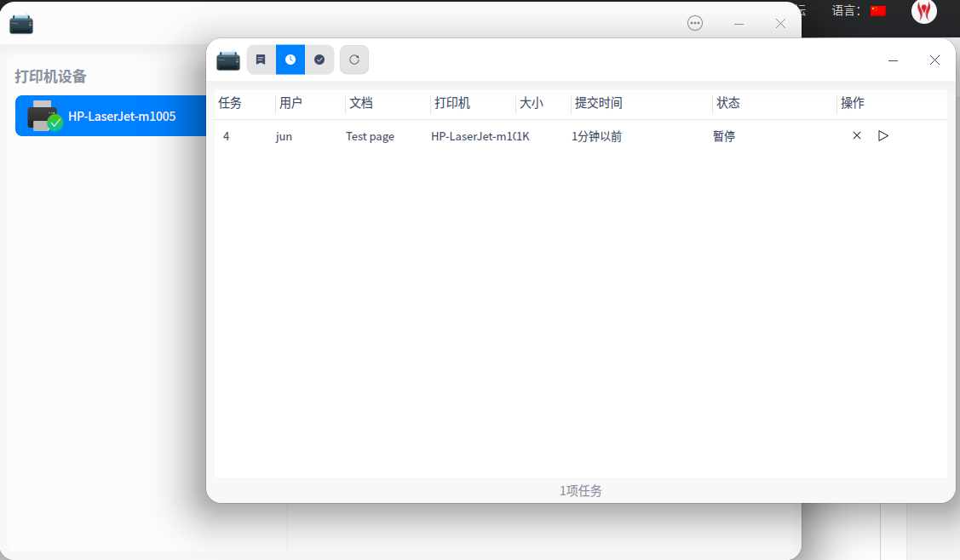Screen dimensions: 960x560
Task: Show all print jobs filter
Action: (x=261, y=60)
